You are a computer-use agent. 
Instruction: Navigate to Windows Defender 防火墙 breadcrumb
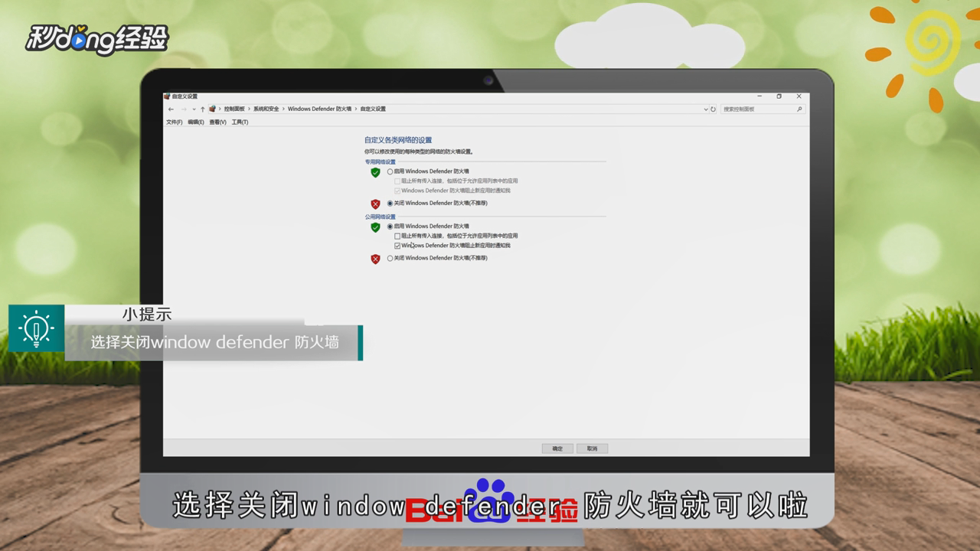coord(319,109)
